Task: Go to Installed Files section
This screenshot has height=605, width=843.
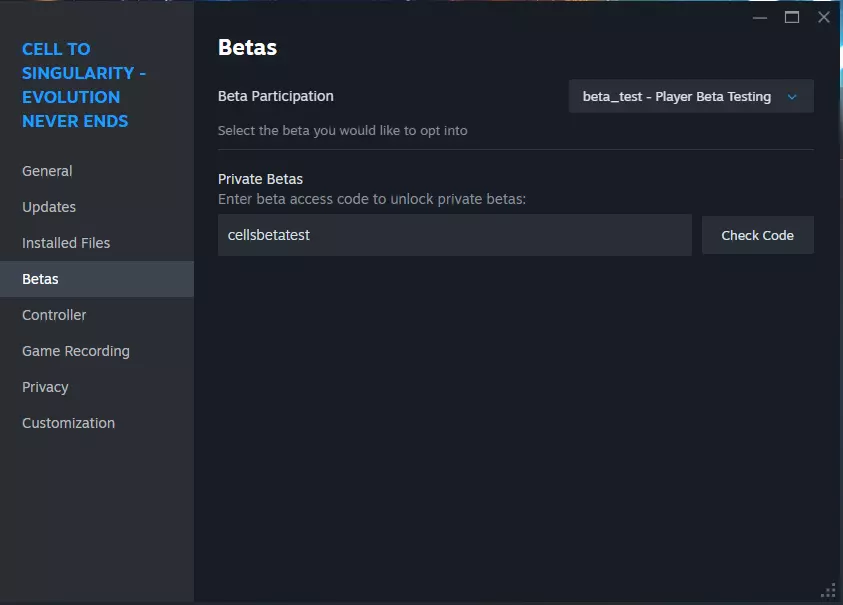Action: pyautogui.click(x=66, y=243)
